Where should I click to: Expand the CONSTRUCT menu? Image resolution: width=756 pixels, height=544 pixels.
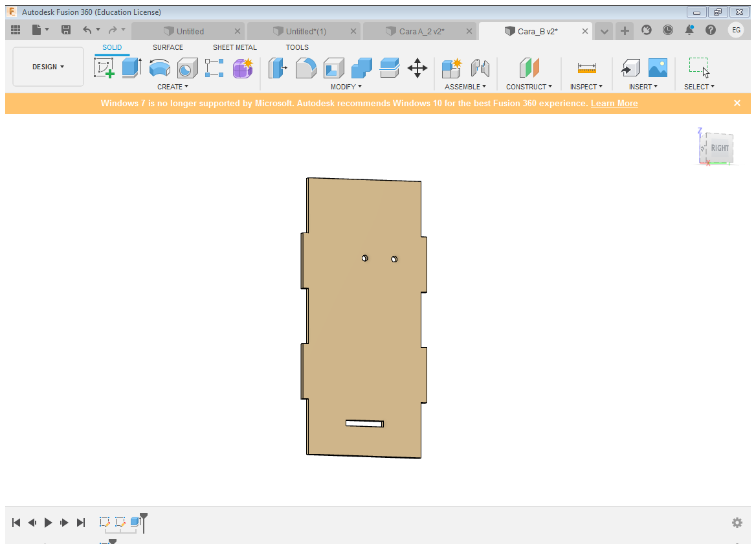point(529,87)
